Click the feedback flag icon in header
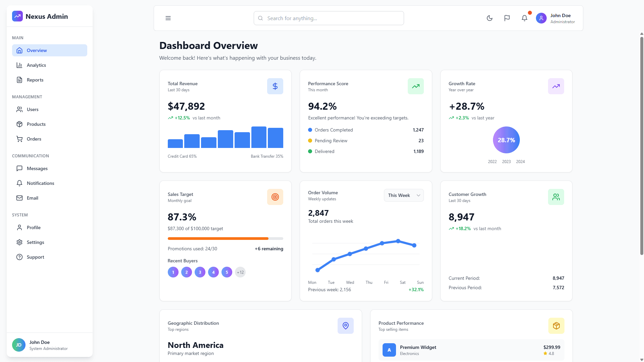 click(507, 18)
